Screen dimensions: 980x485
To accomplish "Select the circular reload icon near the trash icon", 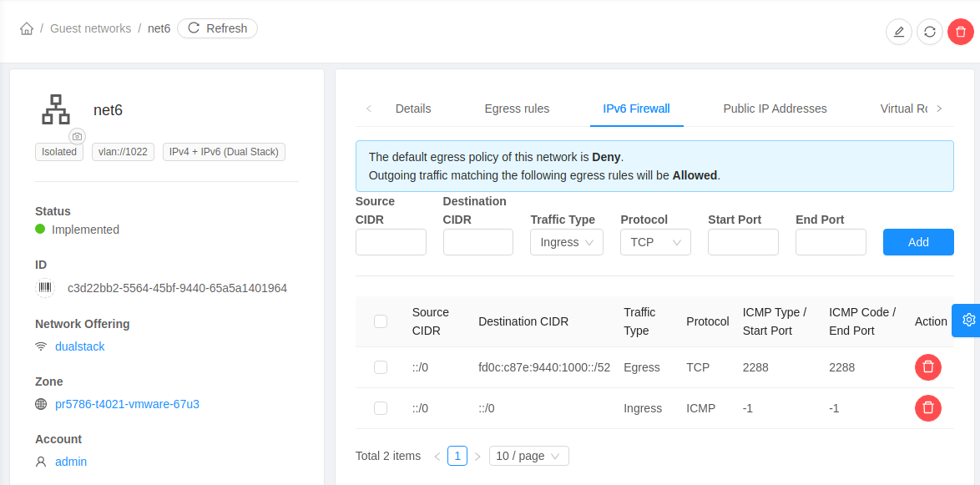I will (x=930, y=32).
